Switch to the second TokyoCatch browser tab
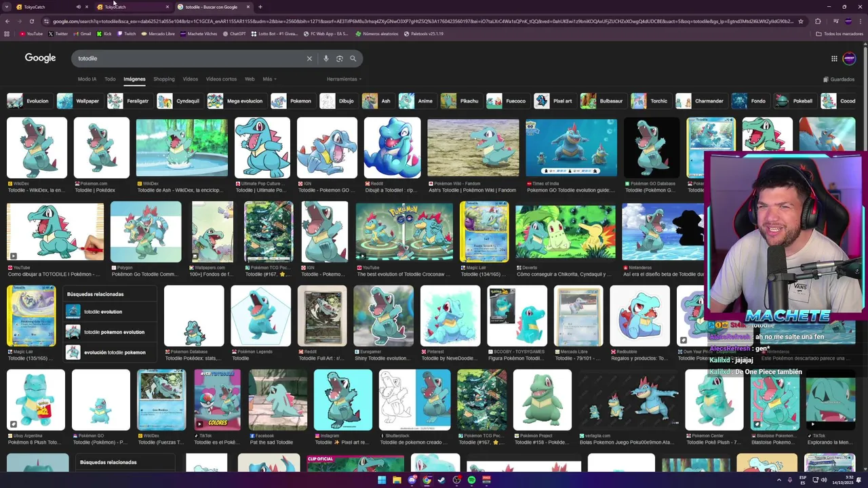 pyautogui.click(x=132, y=7)
